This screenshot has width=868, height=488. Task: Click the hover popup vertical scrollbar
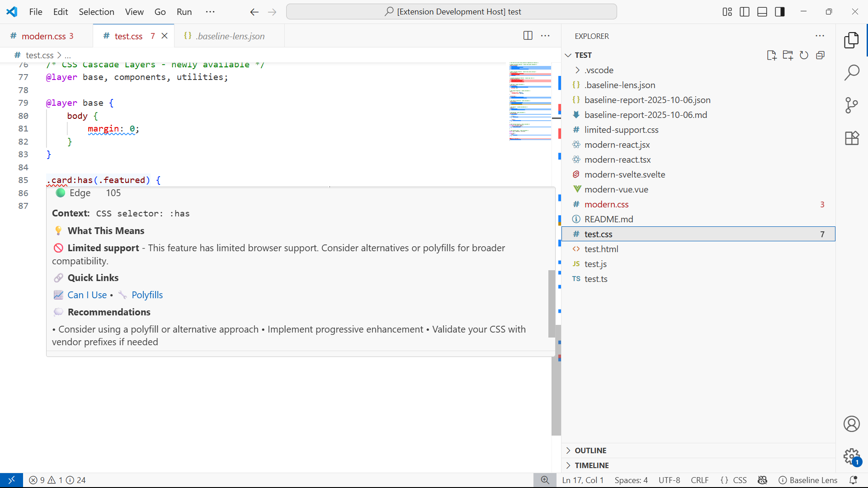click(x=552, y=303)
